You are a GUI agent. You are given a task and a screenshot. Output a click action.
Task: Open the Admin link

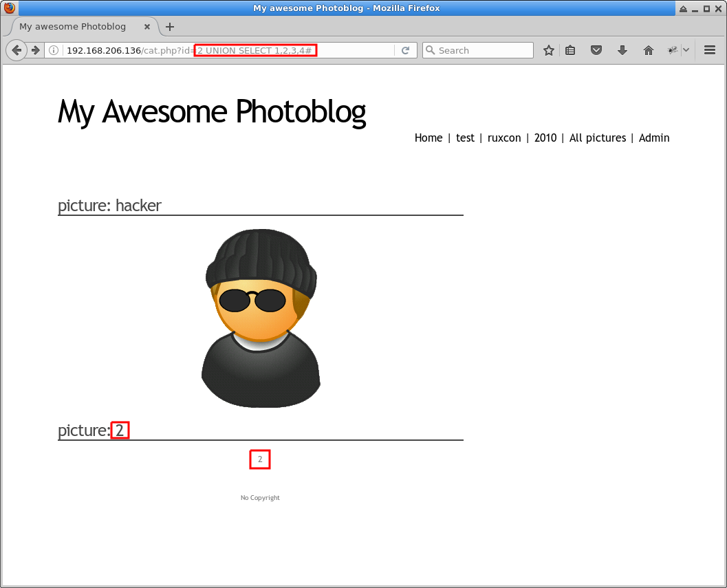pyautogui.click(x=653, y=138)
